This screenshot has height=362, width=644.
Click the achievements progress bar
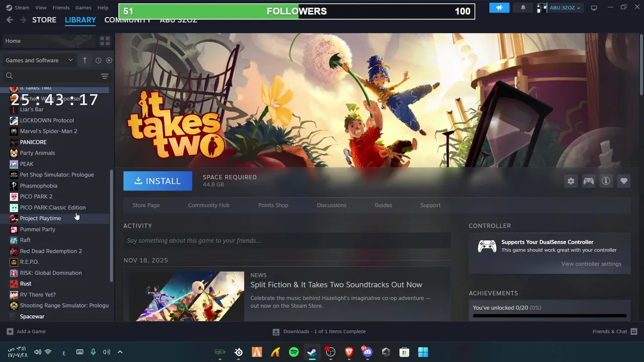pos(549,316)
